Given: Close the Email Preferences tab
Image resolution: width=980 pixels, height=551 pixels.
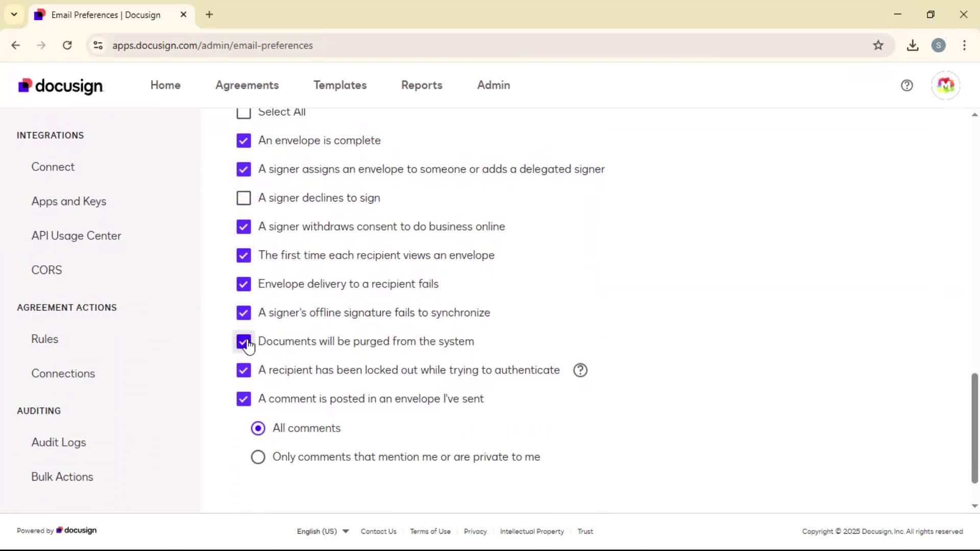Looking at the screenshot, I should [183, 14].
